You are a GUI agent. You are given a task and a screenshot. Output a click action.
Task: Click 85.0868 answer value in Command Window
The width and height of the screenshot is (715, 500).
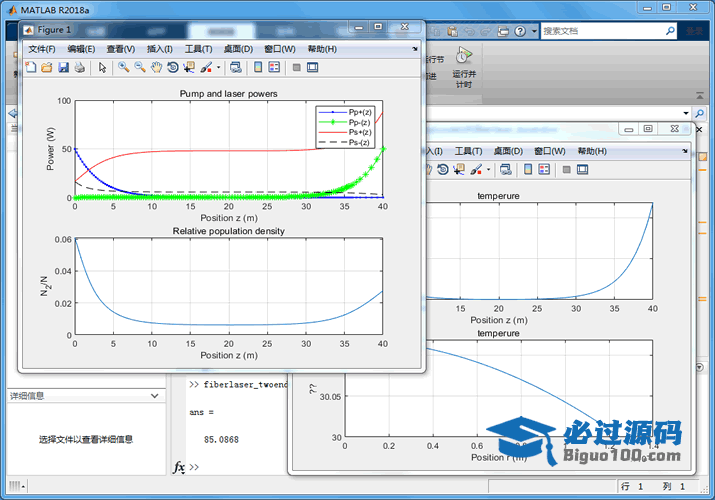[x=221, y=439]
